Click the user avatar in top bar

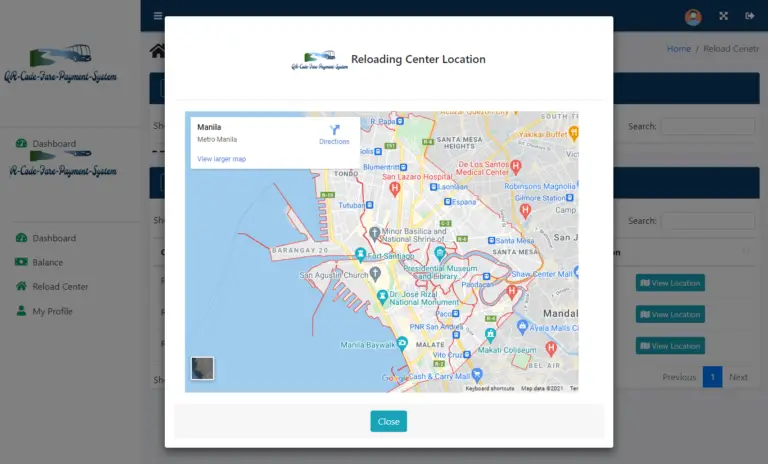pyautogui.click(x=693, y=16)
